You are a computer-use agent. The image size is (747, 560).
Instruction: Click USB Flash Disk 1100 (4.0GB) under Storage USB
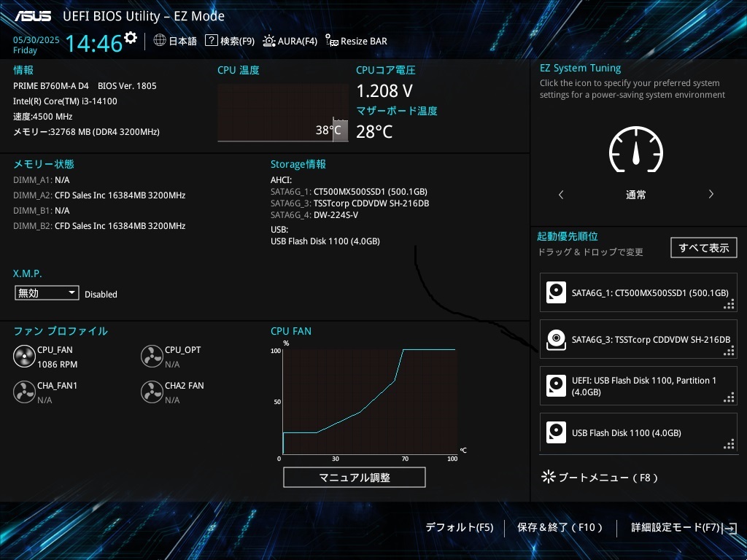(x=325, y=241)
